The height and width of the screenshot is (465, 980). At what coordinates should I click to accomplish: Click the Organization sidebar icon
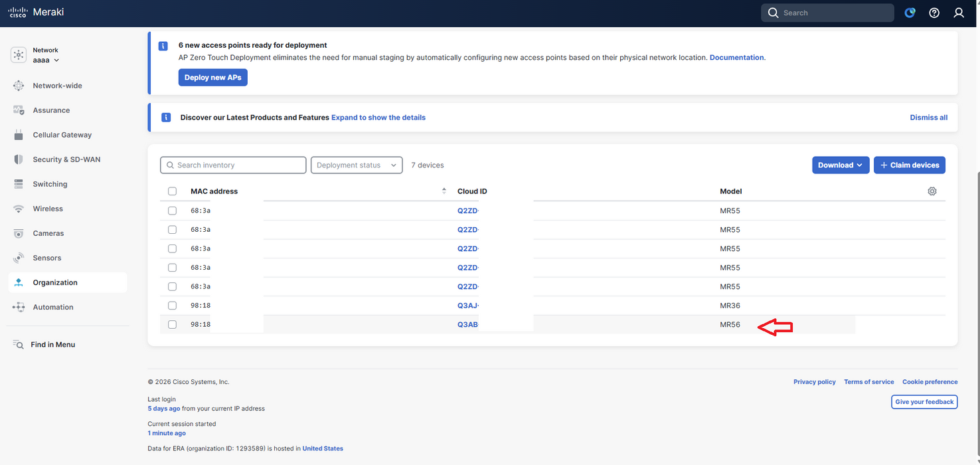click(19, 282)
